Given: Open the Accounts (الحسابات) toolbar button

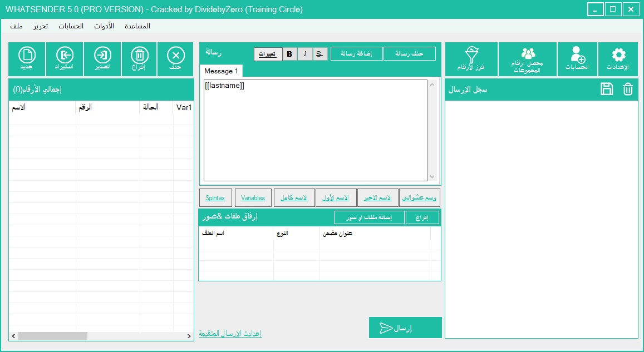Looking at the screenshot, I should [x=577, y=59].
